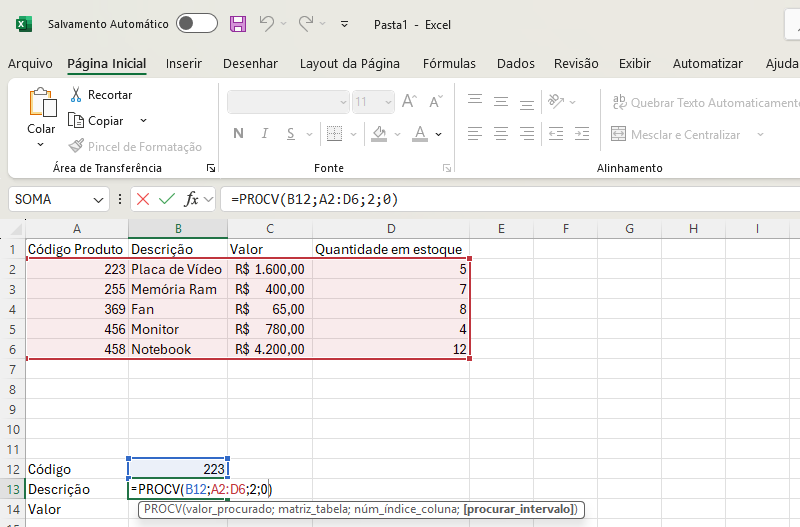
Task: Switch to the Desenhar tab
Action: point(251,64)
